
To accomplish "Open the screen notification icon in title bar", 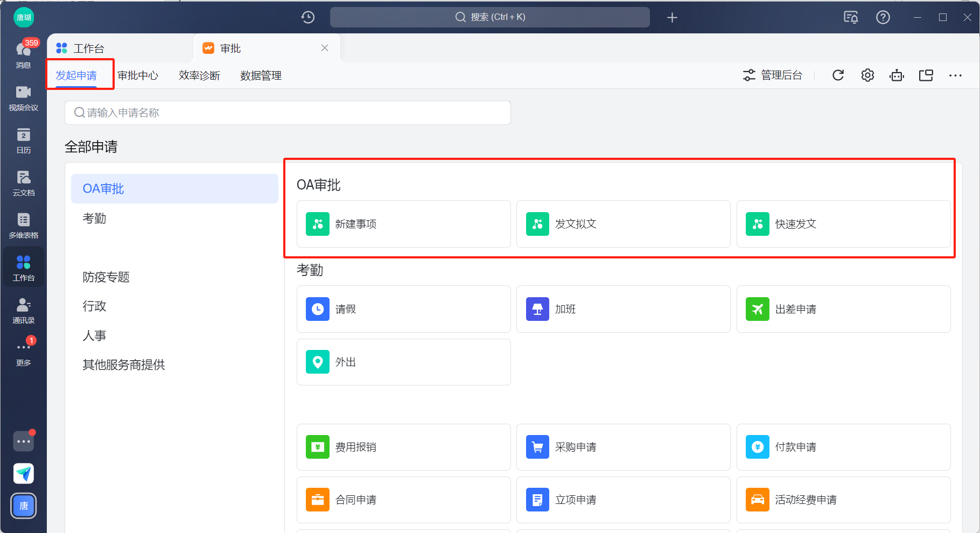I will click(851, 17).
